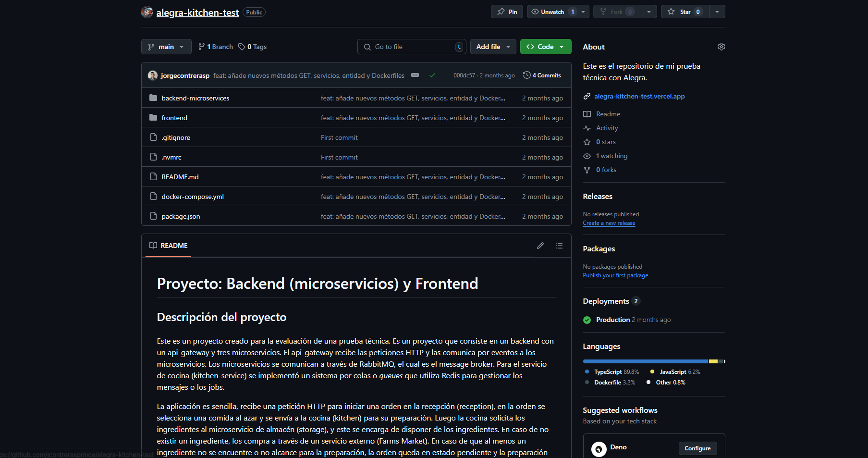Open First commit message on .gitignore row
Screen dimensions: 868x458
click(x=339, y=137)
